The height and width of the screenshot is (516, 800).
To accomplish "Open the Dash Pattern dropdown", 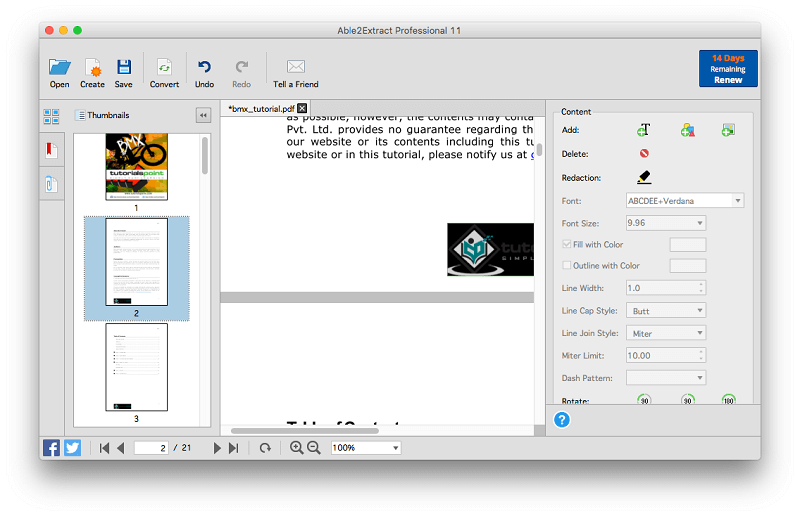I will (x=666, y=378).
